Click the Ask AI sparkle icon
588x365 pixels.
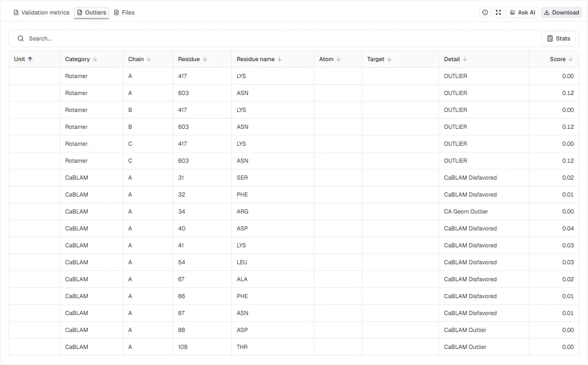512,12
